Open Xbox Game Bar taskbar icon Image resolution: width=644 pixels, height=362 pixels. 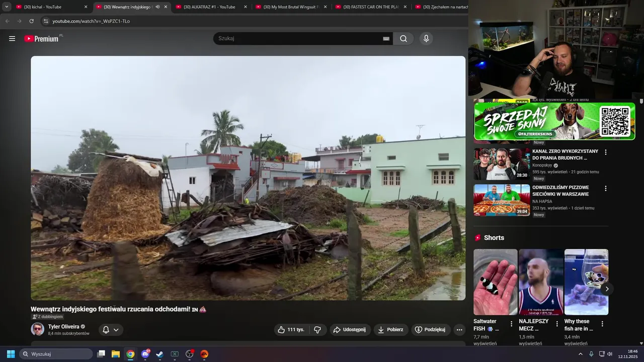click(x=175, y=354)
